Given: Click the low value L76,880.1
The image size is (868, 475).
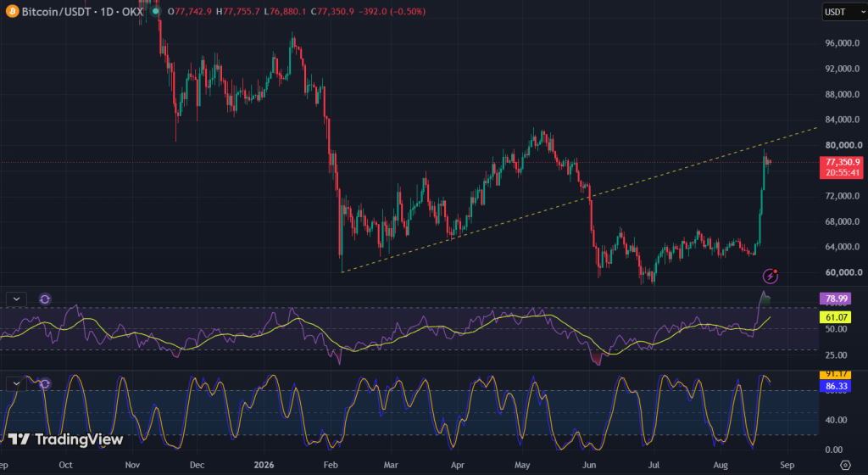Looking at the screenshot, I should (x=285, y=11).
